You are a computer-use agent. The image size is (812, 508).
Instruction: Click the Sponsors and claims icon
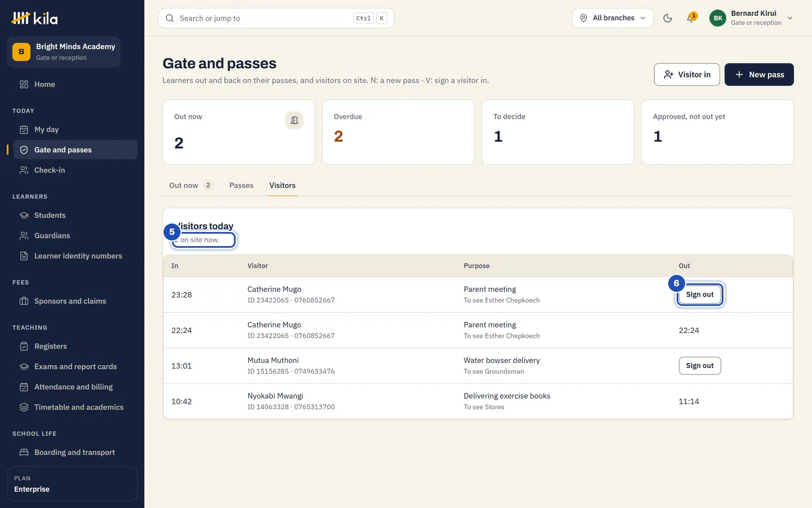coord(24,301)
